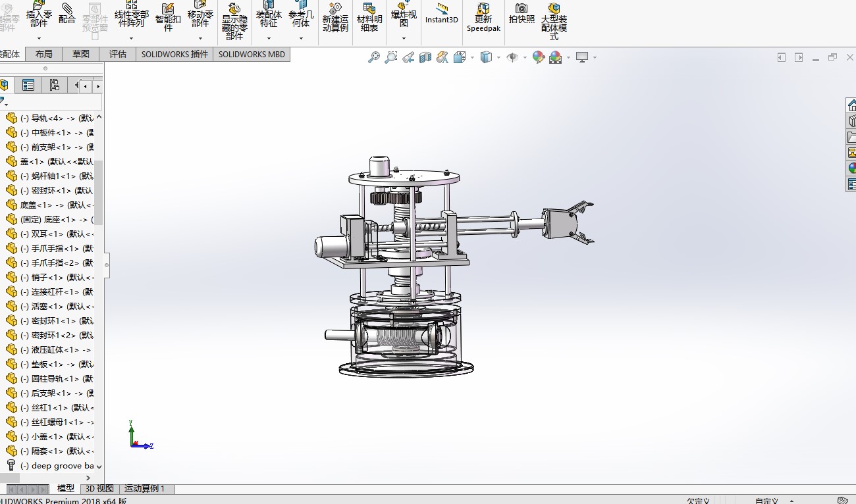The image size is (856, 504).
Task: Select the 模型 (Model) bottom tab
Action: 66,488
